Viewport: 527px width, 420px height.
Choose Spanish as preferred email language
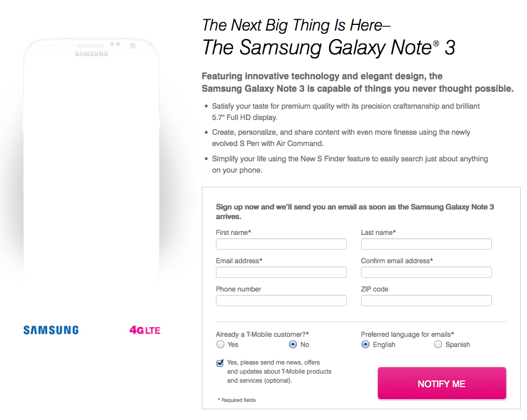click(438, 344)
